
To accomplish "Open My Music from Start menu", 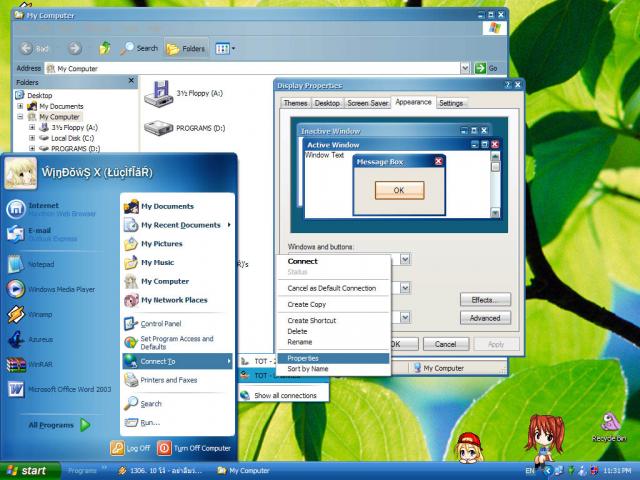I will pyautogui.click(x=177, y=262).
